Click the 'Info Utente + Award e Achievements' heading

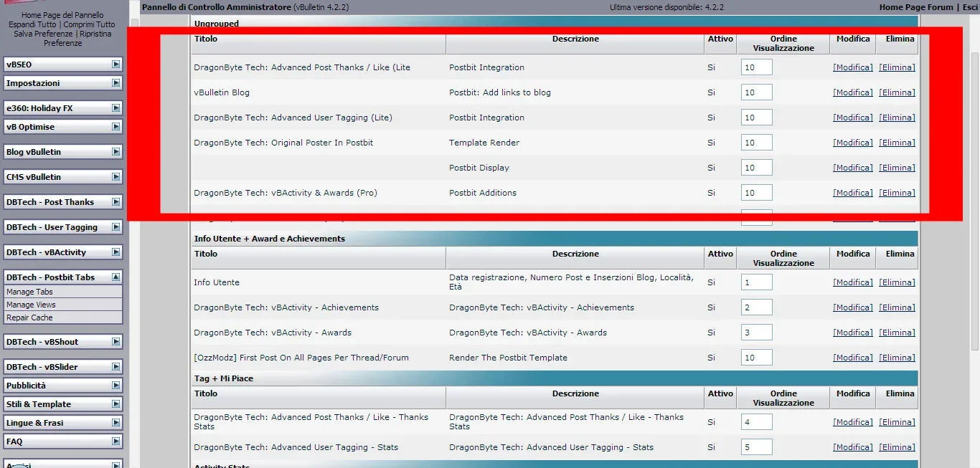pyautogui.click(x=270, y=239)
